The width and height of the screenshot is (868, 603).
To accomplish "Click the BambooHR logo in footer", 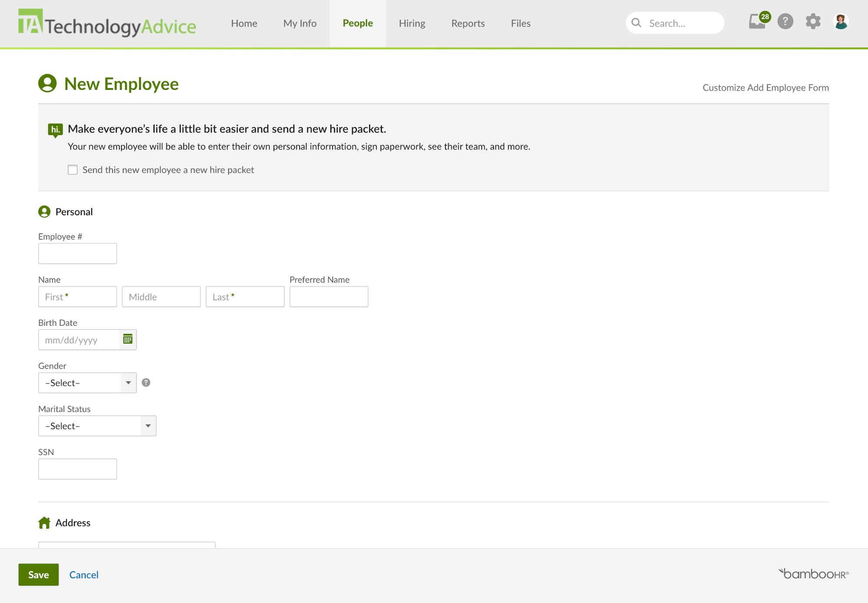I will click(813, 574).
